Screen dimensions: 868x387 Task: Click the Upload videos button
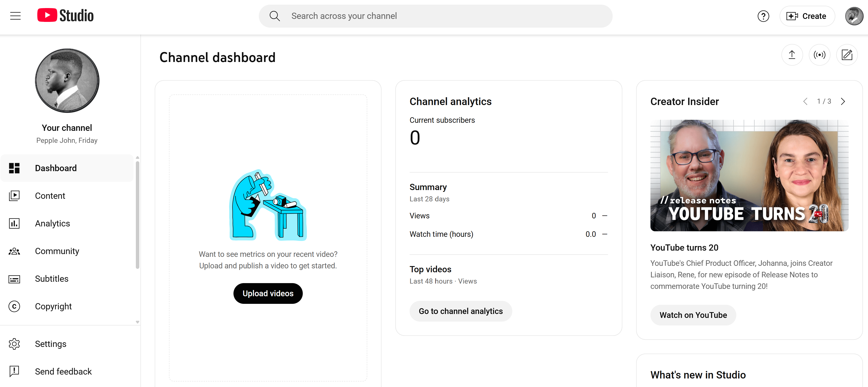click(268, 293)
